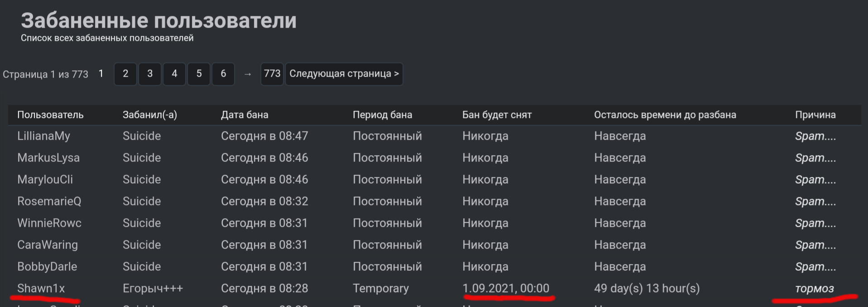Navigate to page 6
868x307 pixels.
click(x=223, y=74)
